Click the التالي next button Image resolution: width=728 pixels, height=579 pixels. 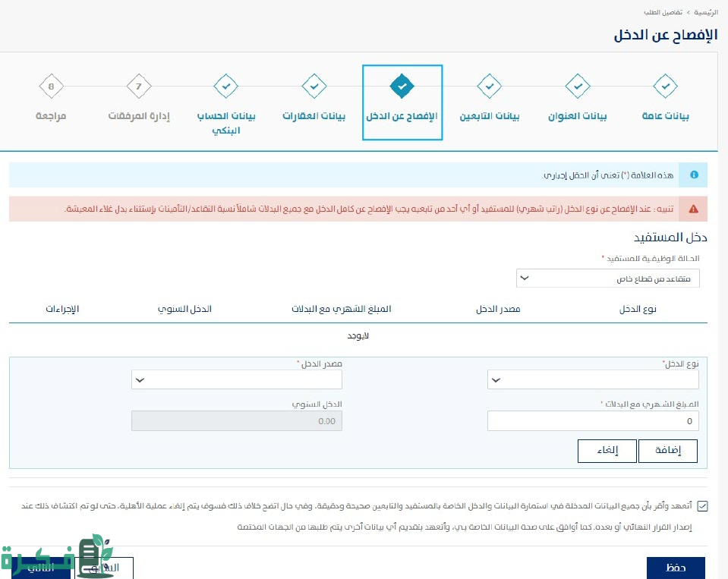(41, 568)
